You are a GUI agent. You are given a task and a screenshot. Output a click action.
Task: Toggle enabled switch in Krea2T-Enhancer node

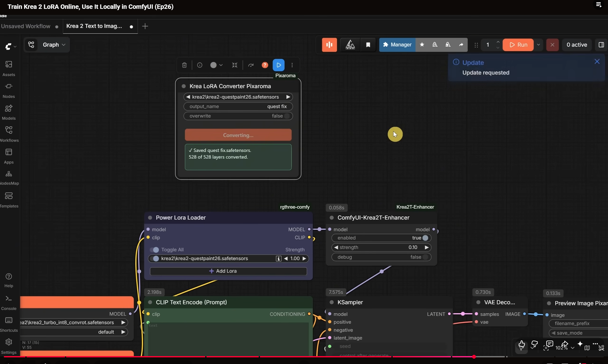425,238
